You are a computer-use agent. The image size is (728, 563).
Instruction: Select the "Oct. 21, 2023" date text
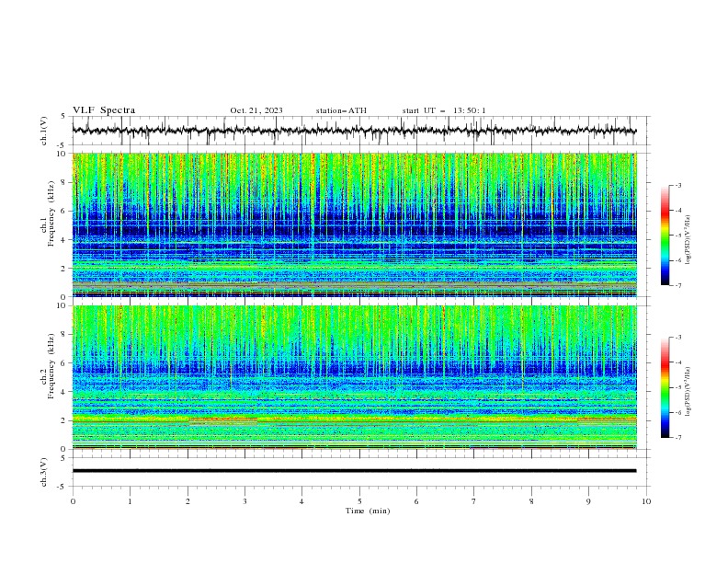click(256, 110)
